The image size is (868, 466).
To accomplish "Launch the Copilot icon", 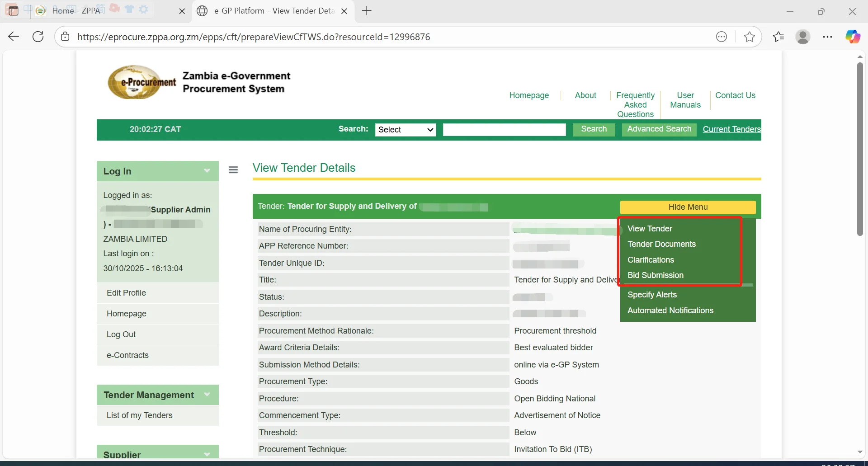I will click(x=853, y=37).
